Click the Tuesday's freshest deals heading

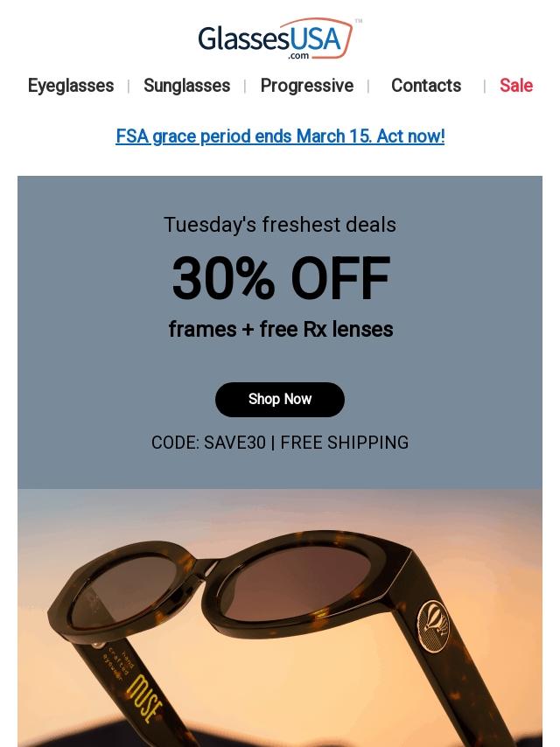pyautogui.click(x=280, y=225)
